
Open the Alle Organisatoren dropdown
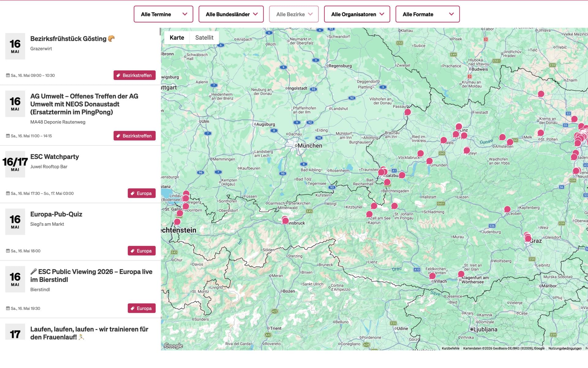(357, 14)
